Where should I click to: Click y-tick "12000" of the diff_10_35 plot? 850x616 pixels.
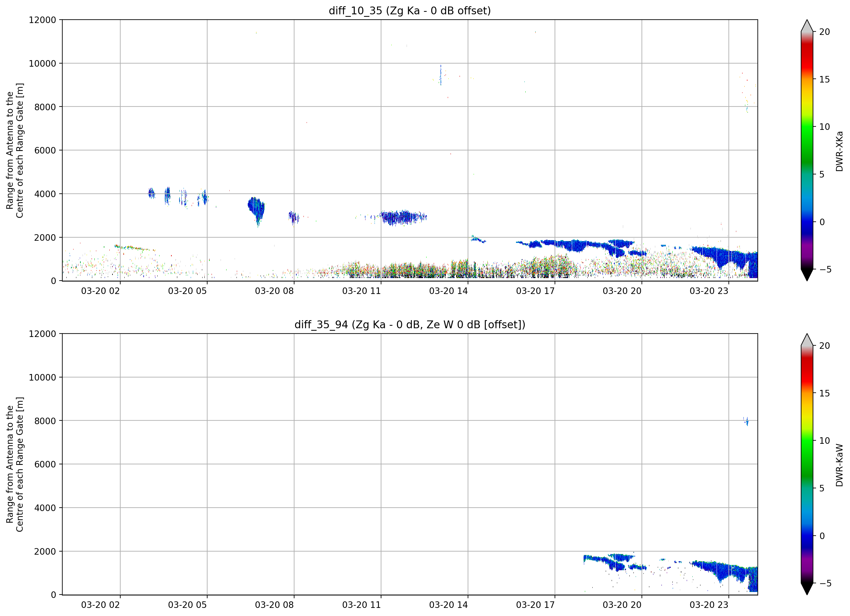[x=42, y=20]
